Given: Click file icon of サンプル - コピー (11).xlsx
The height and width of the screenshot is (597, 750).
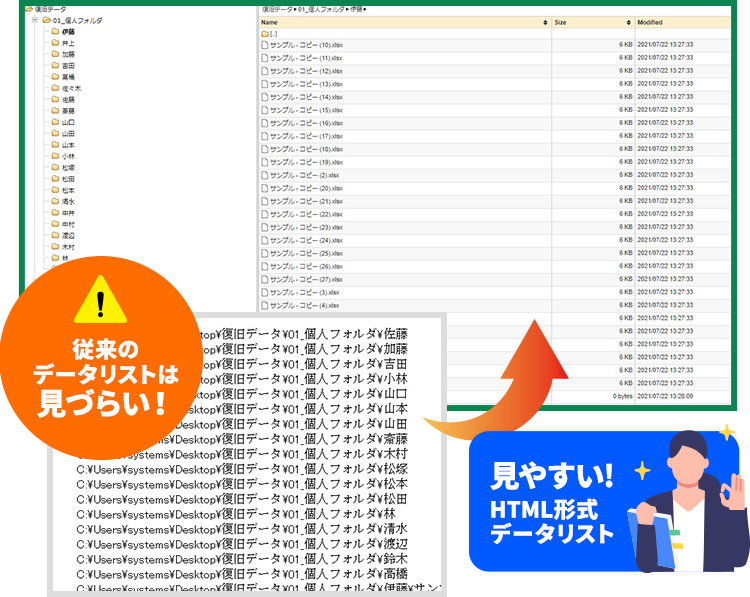Looking at the screenshot, I should click(265, 58).
